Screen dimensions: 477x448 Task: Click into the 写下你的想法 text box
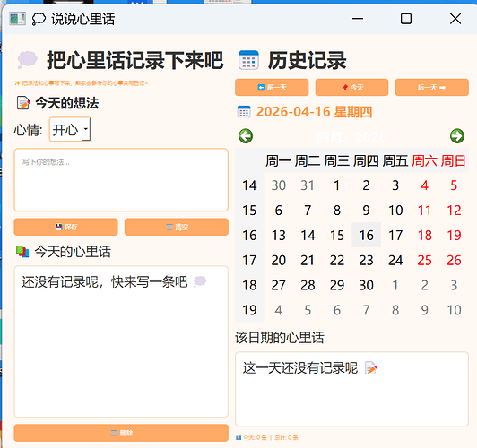point(121,180)
